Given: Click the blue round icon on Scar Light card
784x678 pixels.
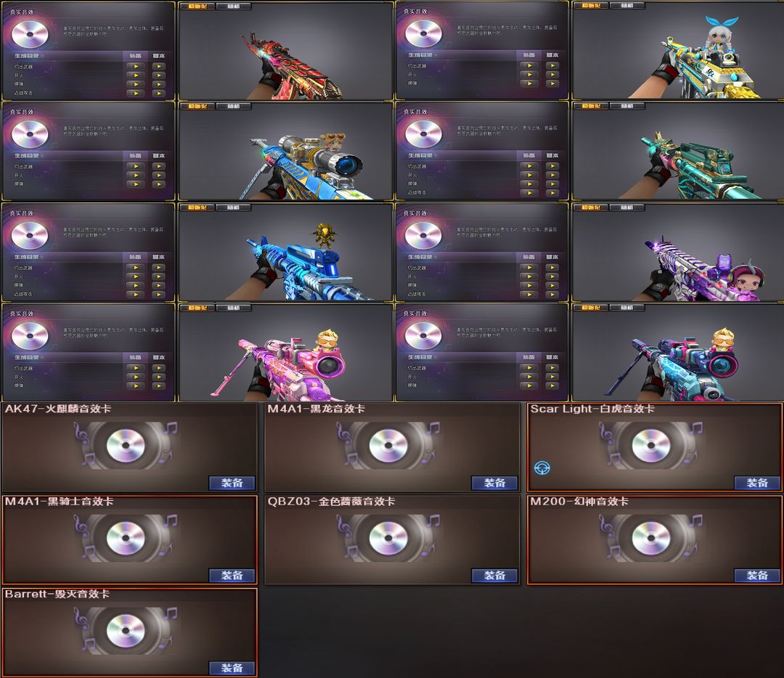Looking at the screenshot, I should (542, 467).
